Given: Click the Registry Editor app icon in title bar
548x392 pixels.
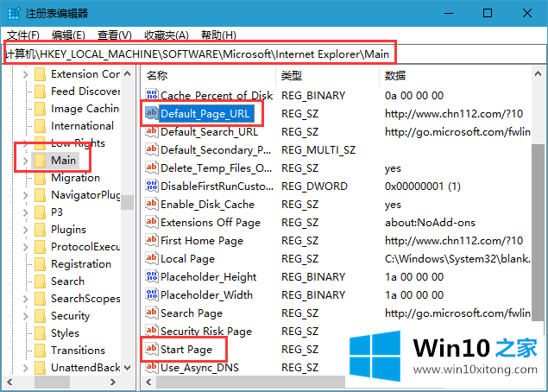Looking at the screenshot, I should tap(13, 14).
